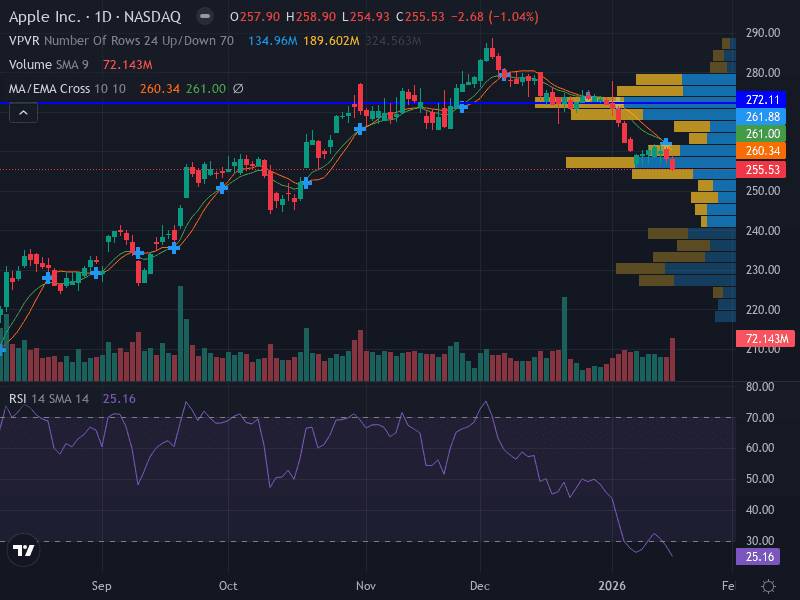Viewport: 800px width, 600px height.
Task: Click the 72.143M volume label on the axis
Action: 766,339
